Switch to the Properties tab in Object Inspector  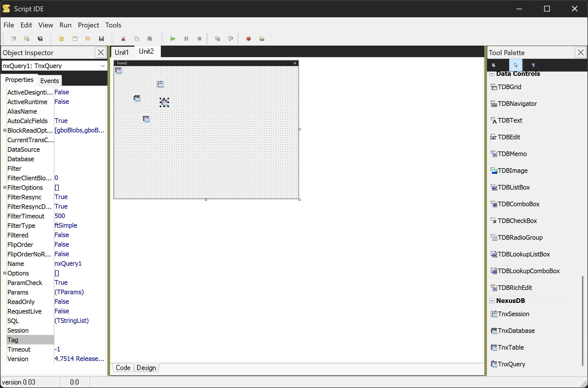19,80
